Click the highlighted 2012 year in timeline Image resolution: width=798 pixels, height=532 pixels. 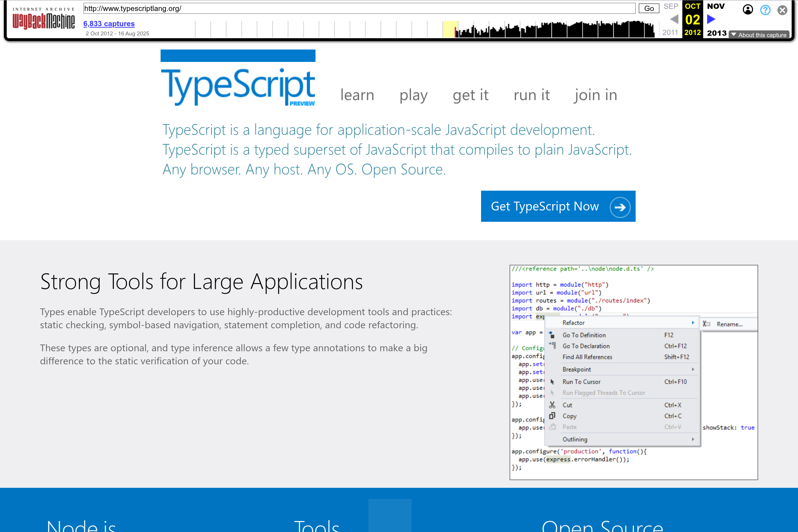click(693, 33)
